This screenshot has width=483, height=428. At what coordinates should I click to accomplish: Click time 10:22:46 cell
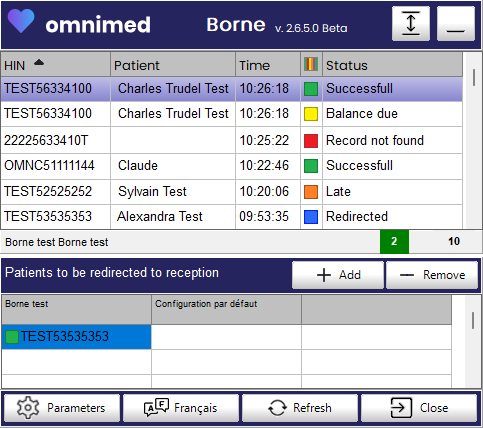click(x=268, y=166)
